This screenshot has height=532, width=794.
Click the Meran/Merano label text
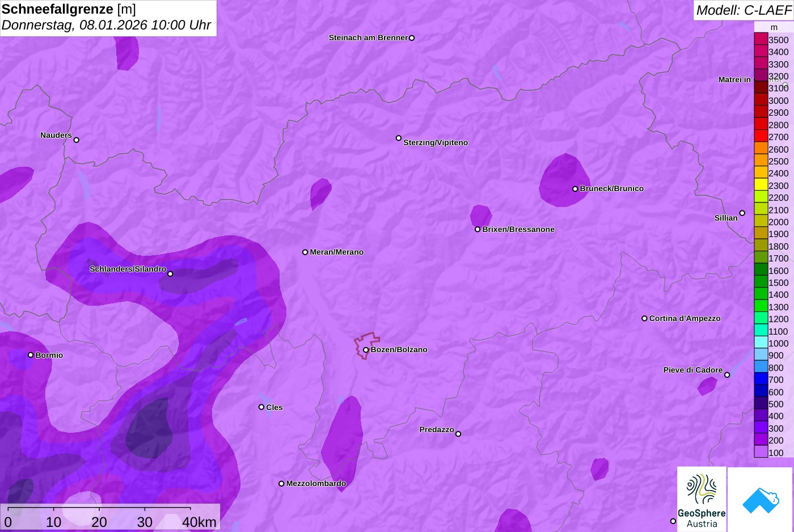337,252
